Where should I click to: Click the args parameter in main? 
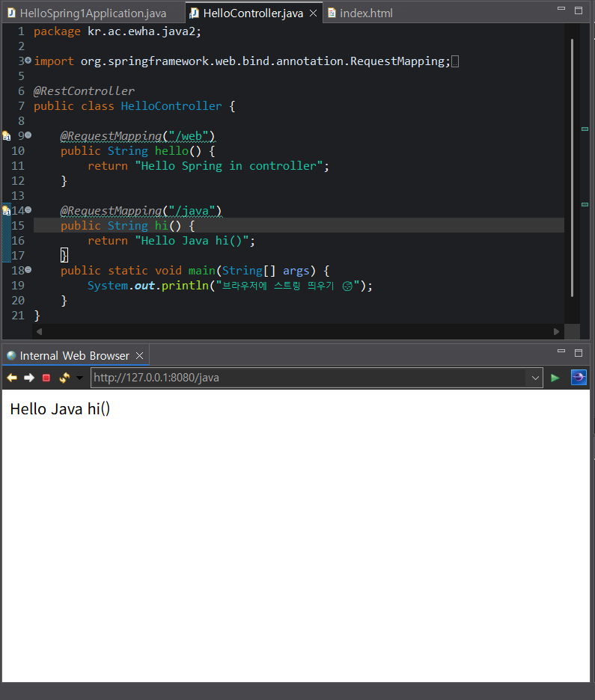tap(296, 271)
